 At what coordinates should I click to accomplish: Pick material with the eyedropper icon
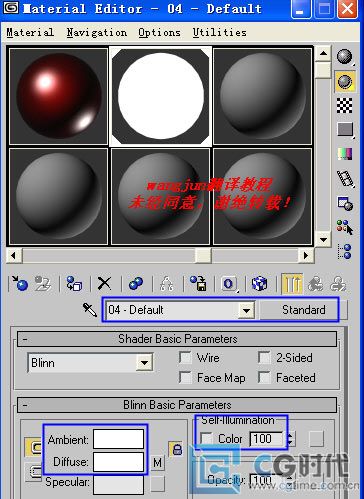[90, 310]
